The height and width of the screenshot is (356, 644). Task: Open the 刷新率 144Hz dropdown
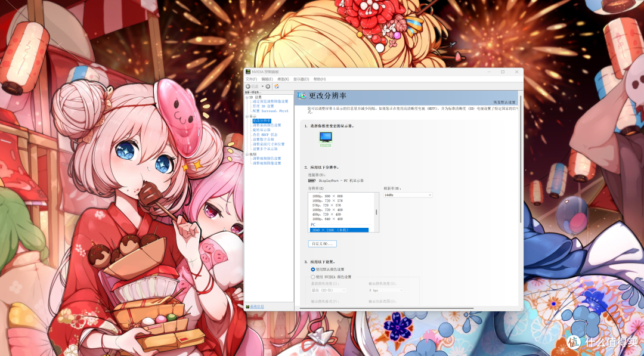(408, 195)
